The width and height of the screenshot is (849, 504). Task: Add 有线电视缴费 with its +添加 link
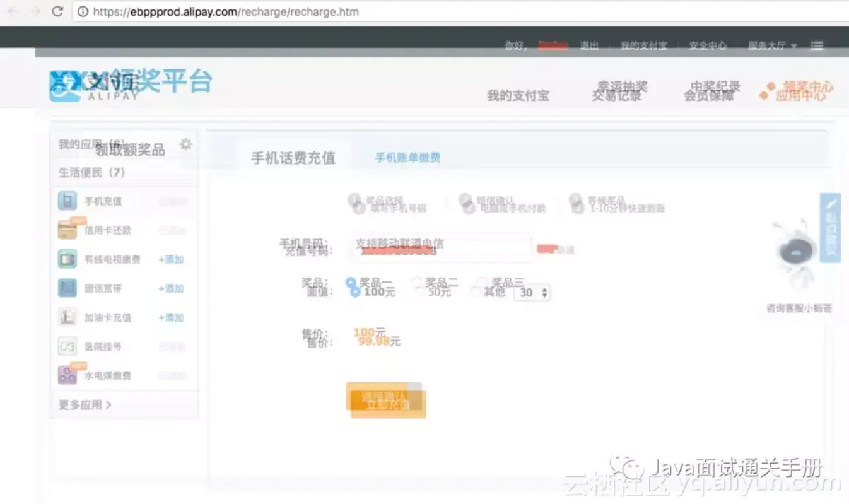(x=171, y=259)
